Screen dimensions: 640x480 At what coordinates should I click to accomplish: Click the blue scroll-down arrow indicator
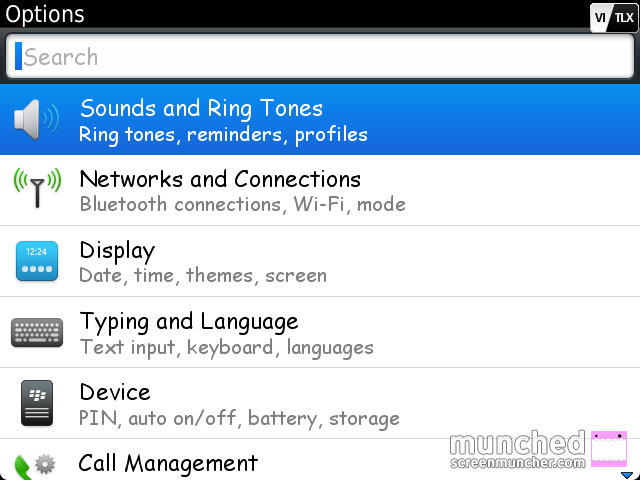[x=627, y=475]
